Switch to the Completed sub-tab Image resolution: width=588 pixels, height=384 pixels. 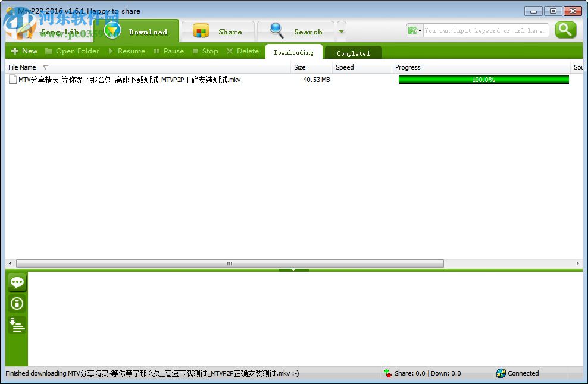[354, 53]
